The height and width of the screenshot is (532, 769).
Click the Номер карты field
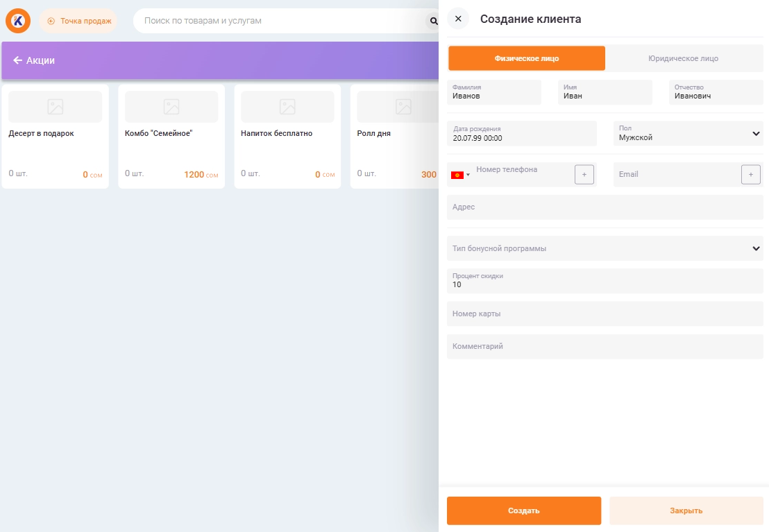(x=605, y=314)
